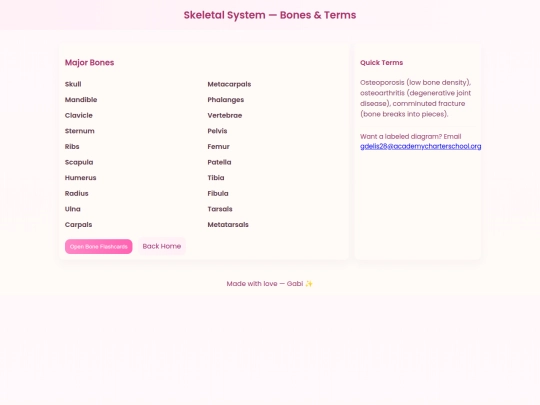Click the Metacarpals entry
The width and height of the screenshot is (540, 405).
(x=229, y=84)
